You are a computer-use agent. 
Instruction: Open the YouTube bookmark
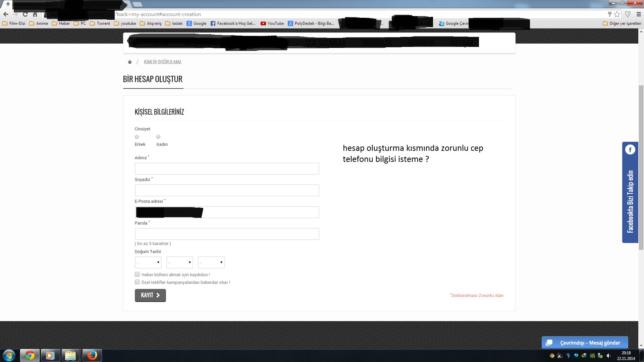coord(272,23)
